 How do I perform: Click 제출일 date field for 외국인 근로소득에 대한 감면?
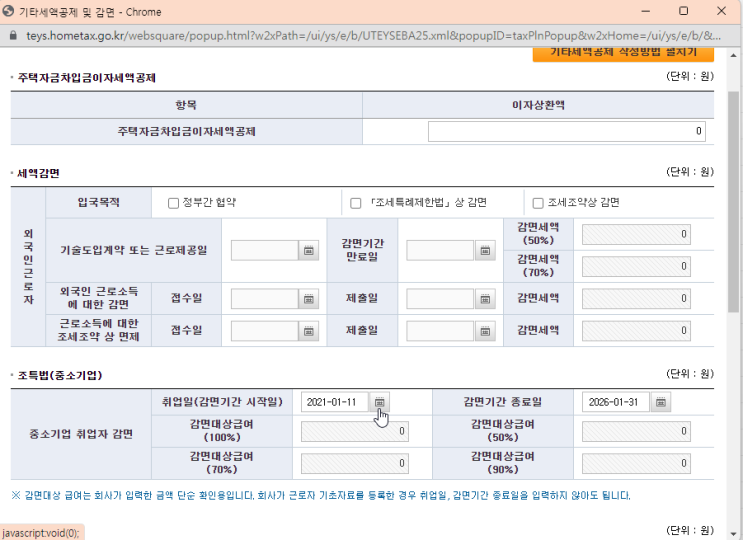pyautogui.click(x=441, y=299)
